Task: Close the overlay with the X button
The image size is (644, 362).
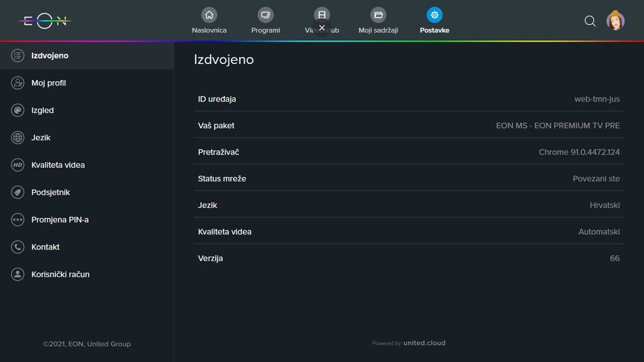Action: pyautogui.click(x=322, y=28)
